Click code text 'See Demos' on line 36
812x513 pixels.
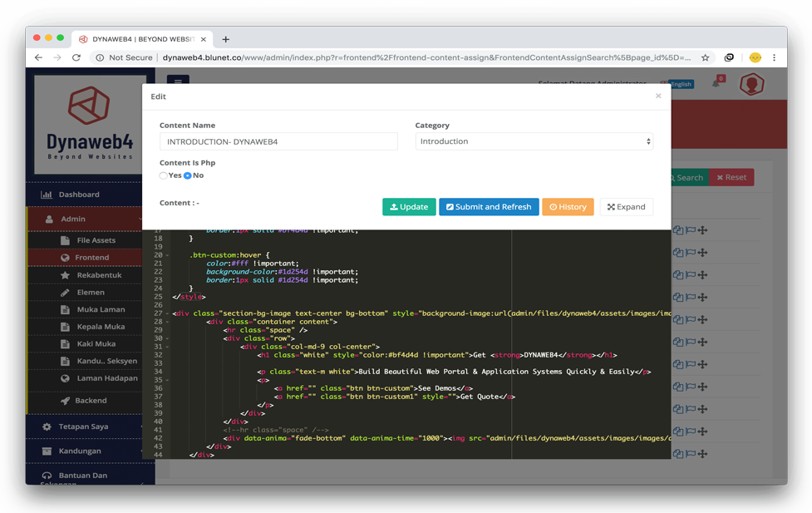pyautogui.click(x=436, y=388)
